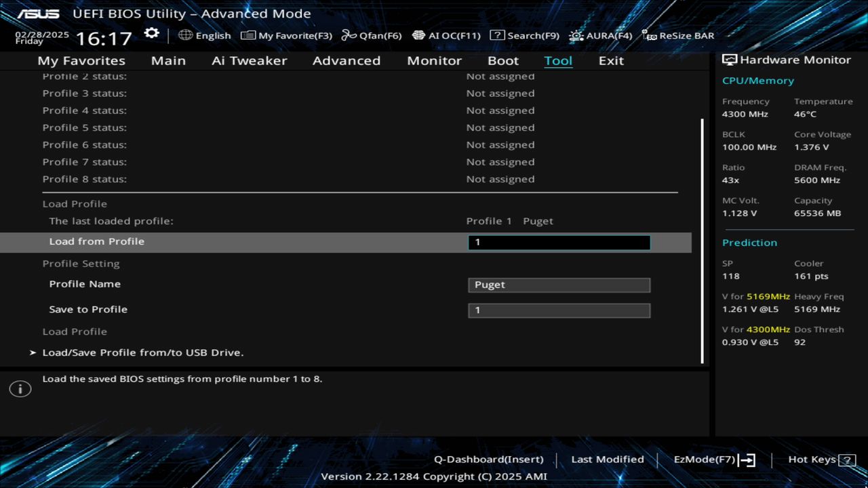
Task: Open the Ai Tweaker tab
Action: click(249, 60)
